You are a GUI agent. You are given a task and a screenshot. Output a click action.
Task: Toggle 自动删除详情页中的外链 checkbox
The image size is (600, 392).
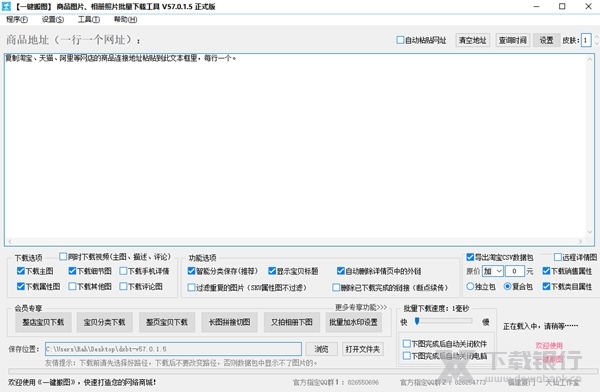click(x=341, y=271)
